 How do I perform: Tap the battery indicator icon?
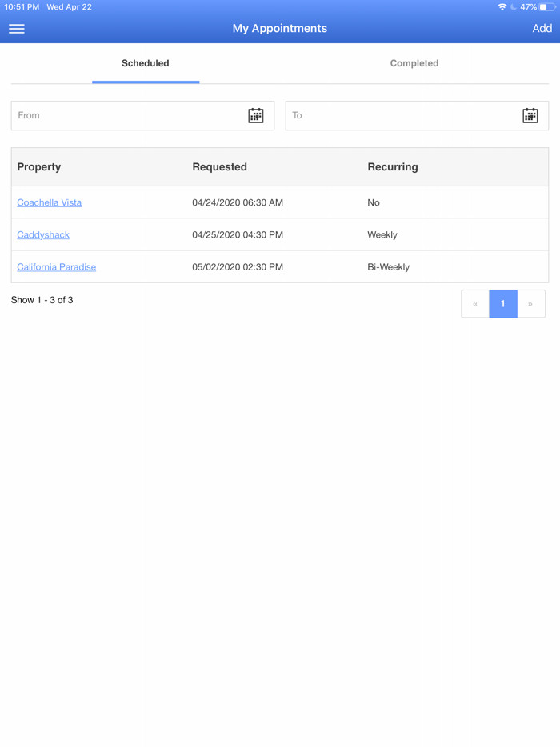click(x=547, y=6)
